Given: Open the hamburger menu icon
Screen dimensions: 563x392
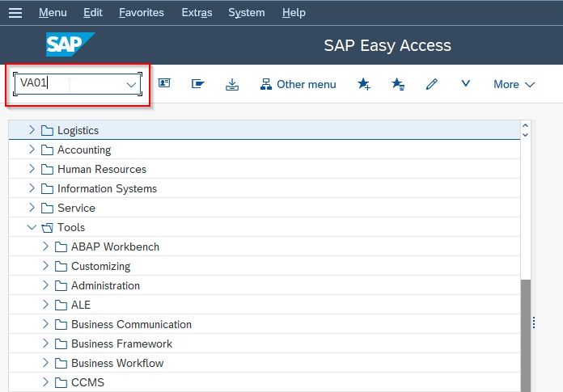Looking at the screenshot, I should pyautogui.click(x=15, y=13).
